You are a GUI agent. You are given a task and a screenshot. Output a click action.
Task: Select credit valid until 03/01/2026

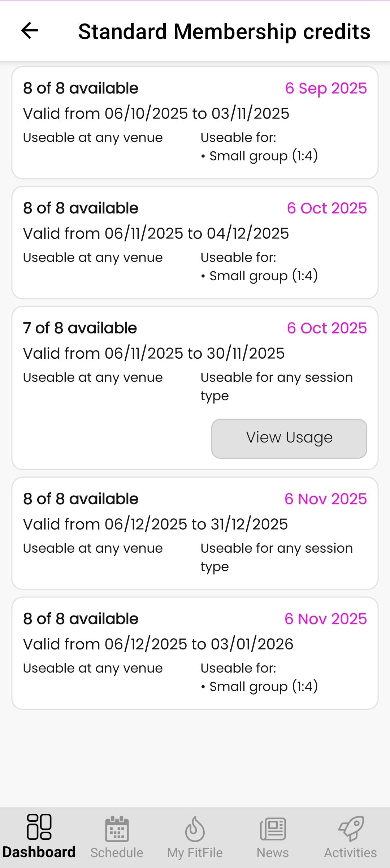195,653
